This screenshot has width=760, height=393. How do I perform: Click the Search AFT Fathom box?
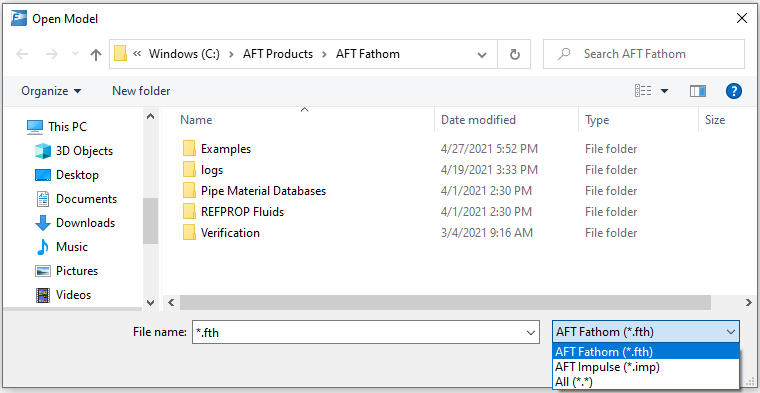(x=644, y=54)
